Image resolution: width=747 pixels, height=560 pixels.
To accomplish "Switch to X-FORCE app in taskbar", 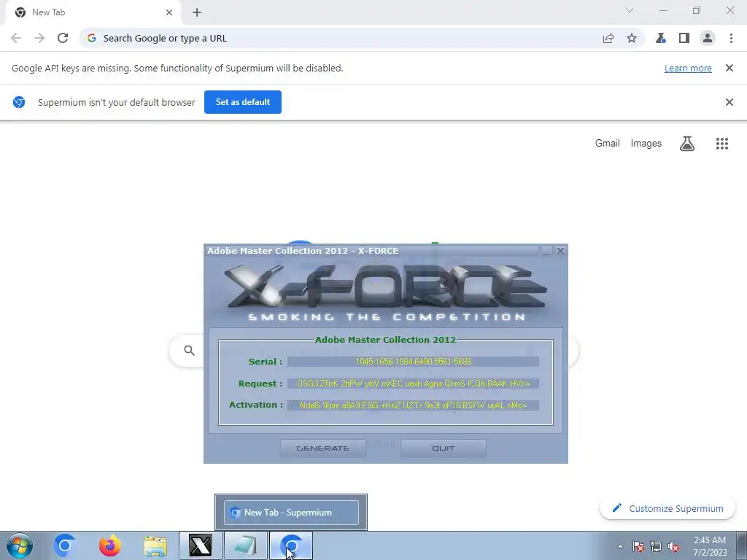I will 201,545.
